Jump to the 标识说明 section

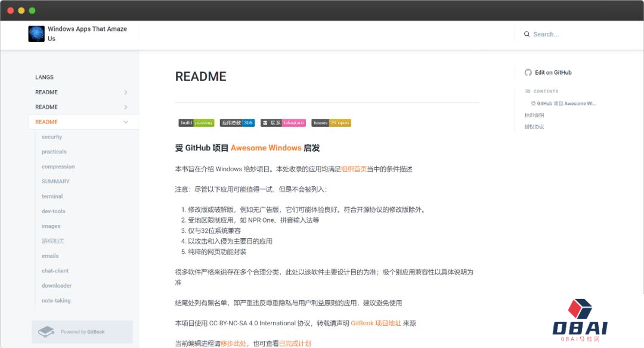pyautogui.click(x=534, y=115)
